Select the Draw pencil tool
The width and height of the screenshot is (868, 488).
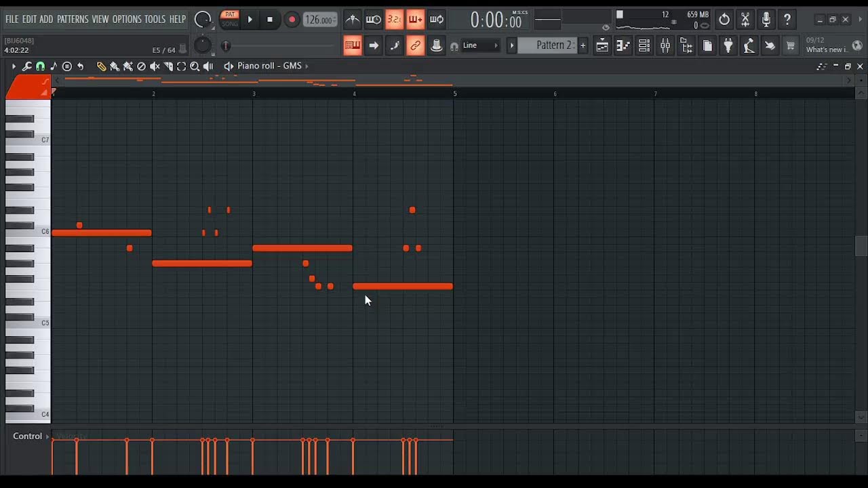101,66
